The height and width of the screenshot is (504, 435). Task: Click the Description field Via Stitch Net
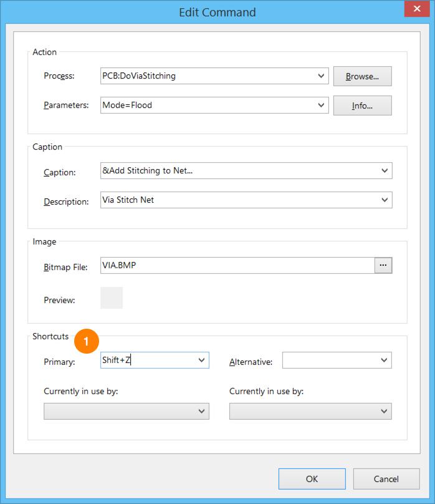pos(237,200)
